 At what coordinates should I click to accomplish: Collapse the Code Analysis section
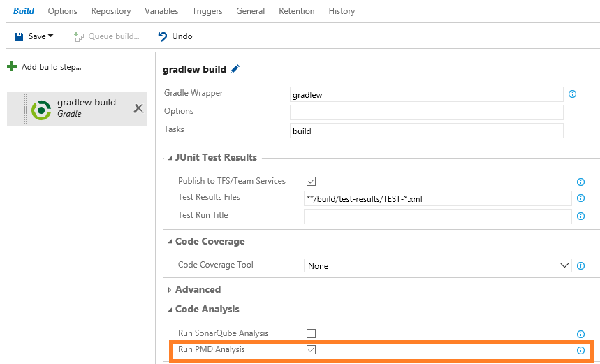click(x=170, y=310)
